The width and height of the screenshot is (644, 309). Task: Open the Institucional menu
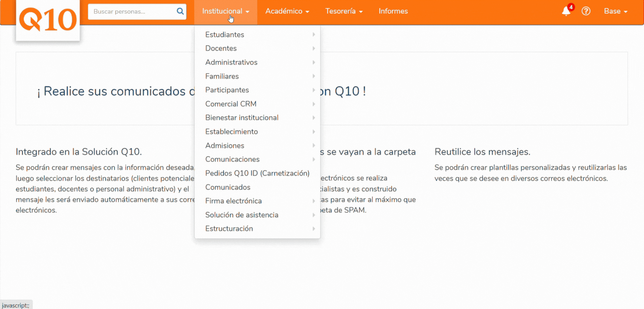pyautogui.click(x=226, y=11)
